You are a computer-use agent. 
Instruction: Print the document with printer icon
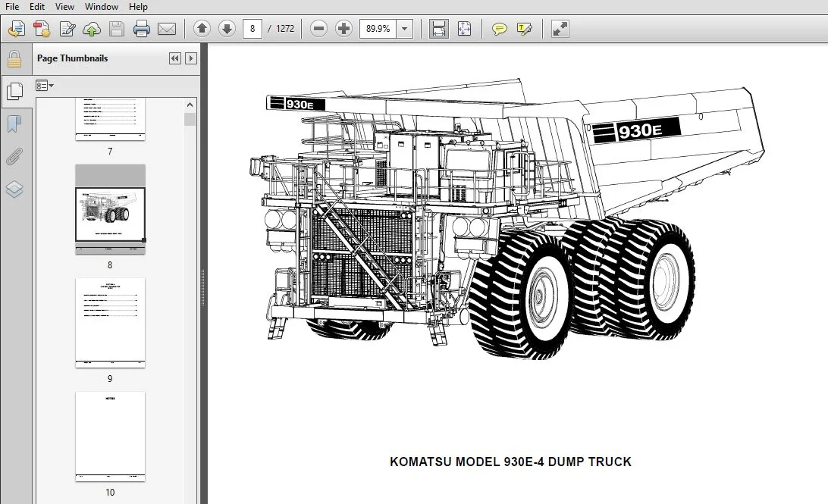pyautogui.click(x=142, y=29)
